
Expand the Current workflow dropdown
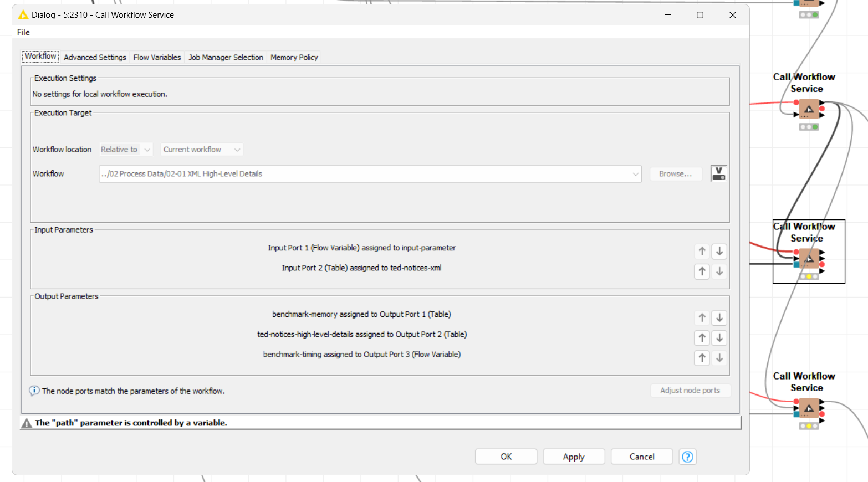point(202,150)
